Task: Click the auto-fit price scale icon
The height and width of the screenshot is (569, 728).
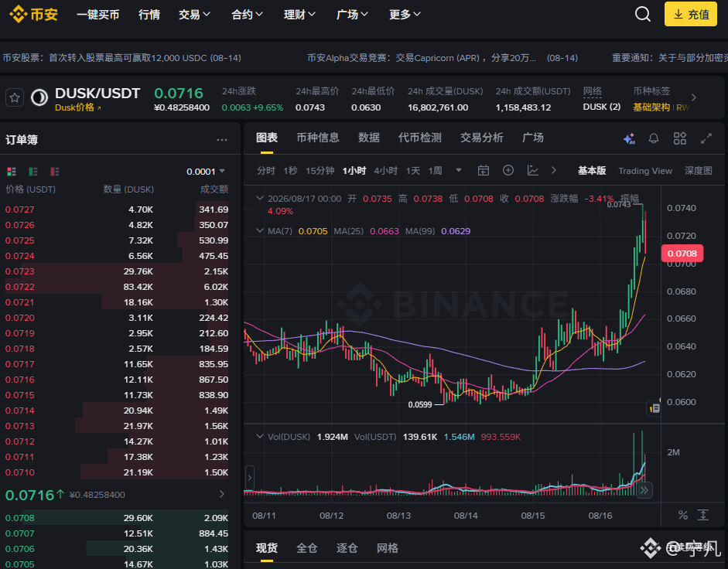Action: (703, 515)
